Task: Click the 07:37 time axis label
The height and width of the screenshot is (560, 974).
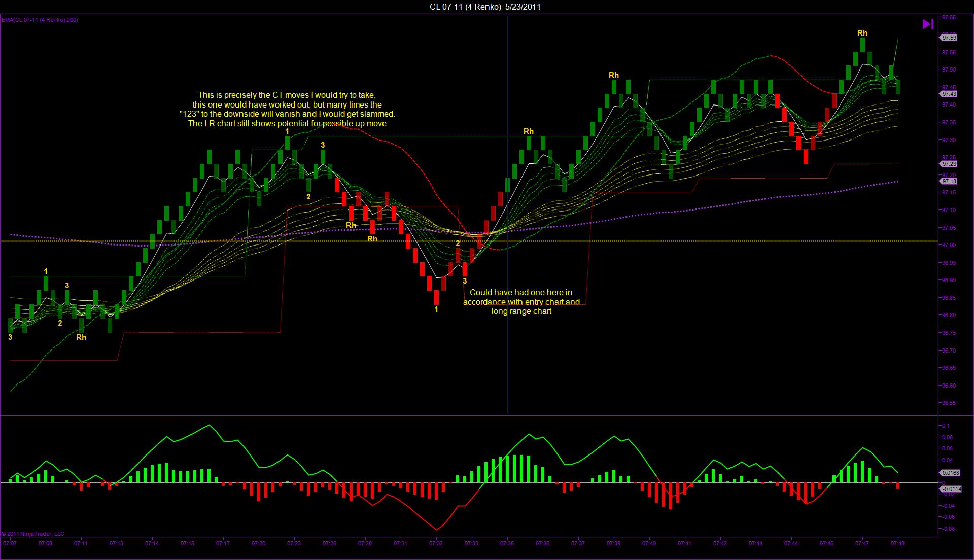Action: [578, 543]
